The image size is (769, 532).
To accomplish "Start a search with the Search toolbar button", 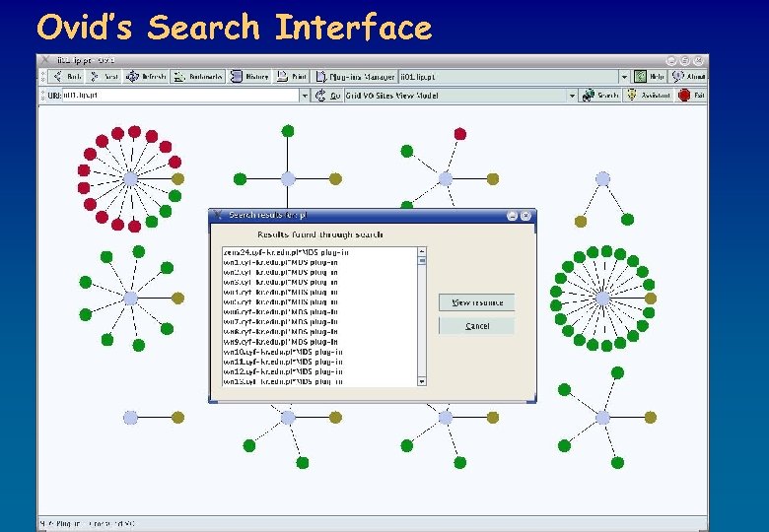I will [599, 96].
